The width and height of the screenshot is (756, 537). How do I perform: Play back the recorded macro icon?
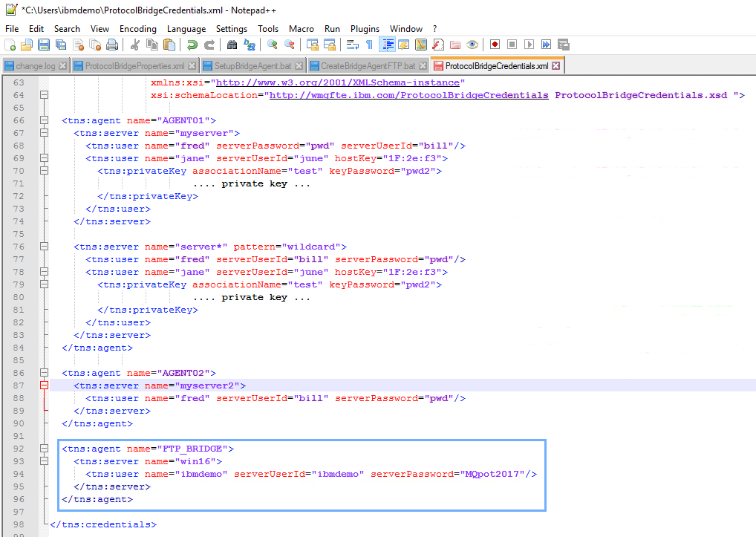pos(529,45)
